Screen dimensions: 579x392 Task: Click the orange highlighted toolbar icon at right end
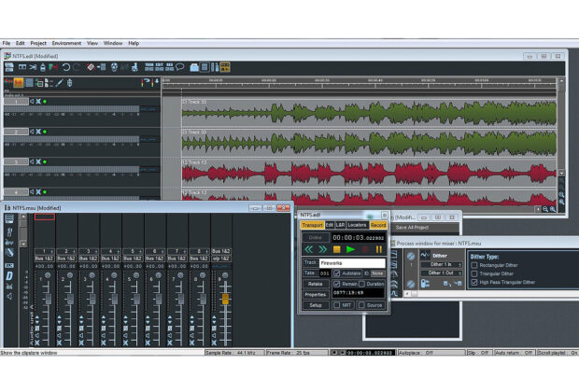[225, 67]
